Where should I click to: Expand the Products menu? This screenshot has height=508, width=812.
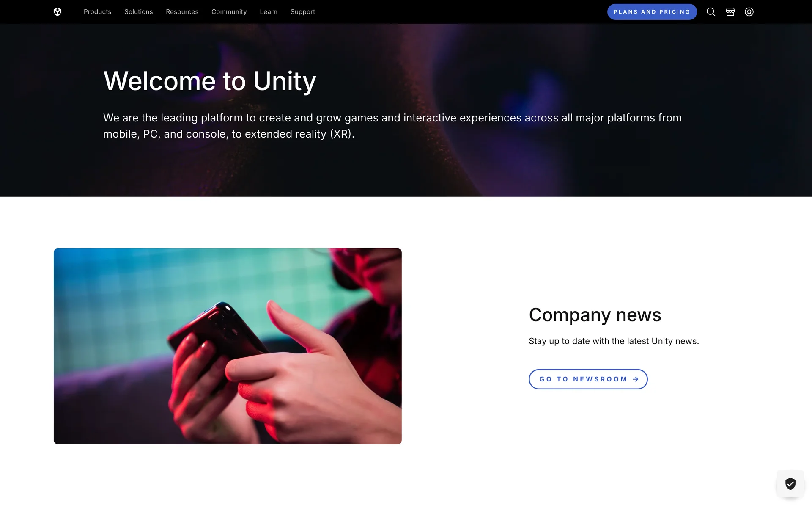coord(98,12)
